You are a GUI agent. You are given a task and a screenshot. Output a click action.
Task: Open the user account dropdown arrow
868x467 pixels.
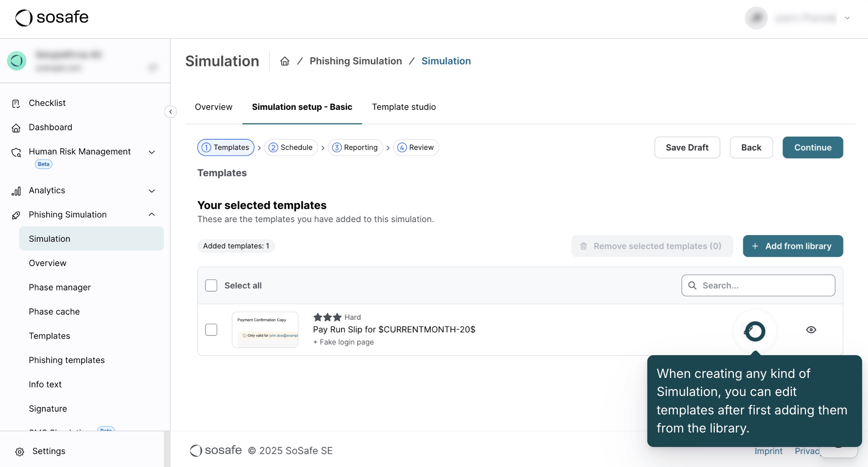pos(847,18)
